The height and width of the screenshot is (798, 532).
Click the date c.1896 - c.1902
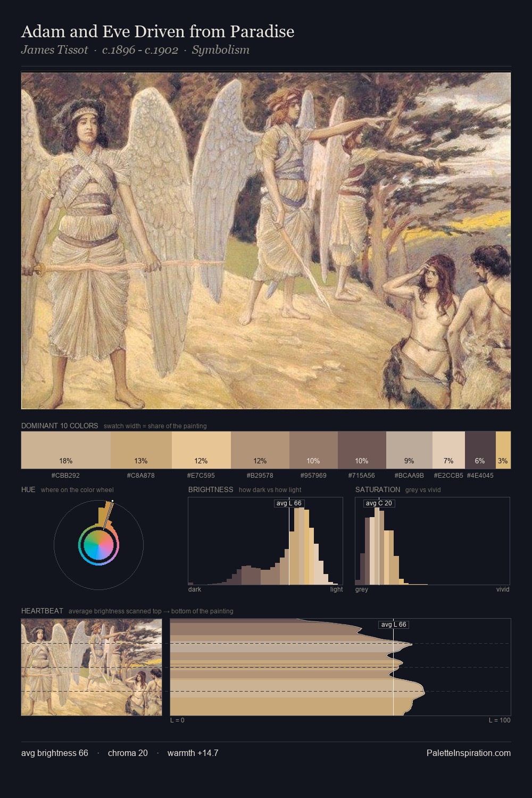140,50
